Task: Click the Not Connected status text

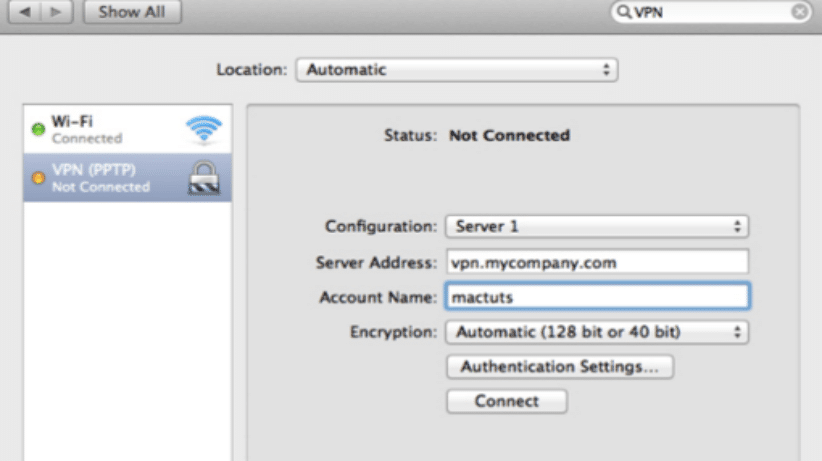Action: [x=509, y=135]
